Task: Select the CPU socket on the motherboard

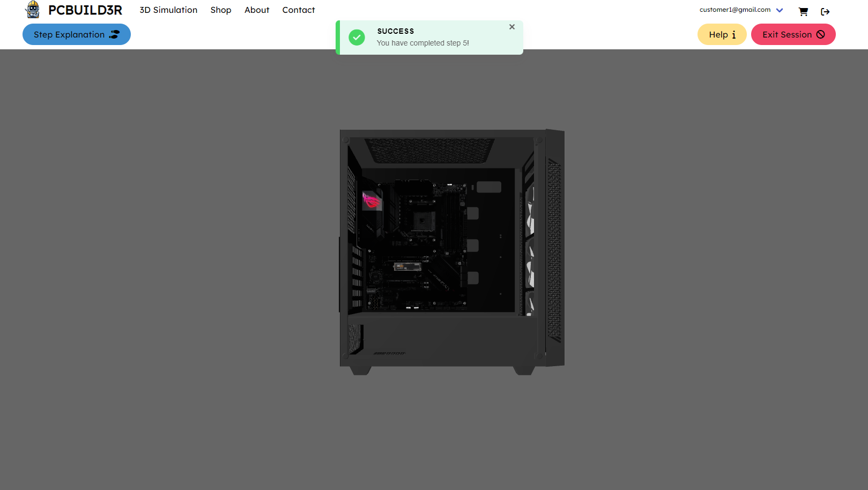Action: [424, 220]
